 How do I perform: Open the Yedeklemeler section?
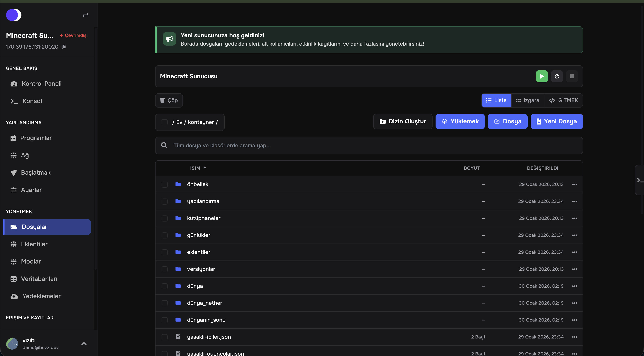[x=41, y=296]
